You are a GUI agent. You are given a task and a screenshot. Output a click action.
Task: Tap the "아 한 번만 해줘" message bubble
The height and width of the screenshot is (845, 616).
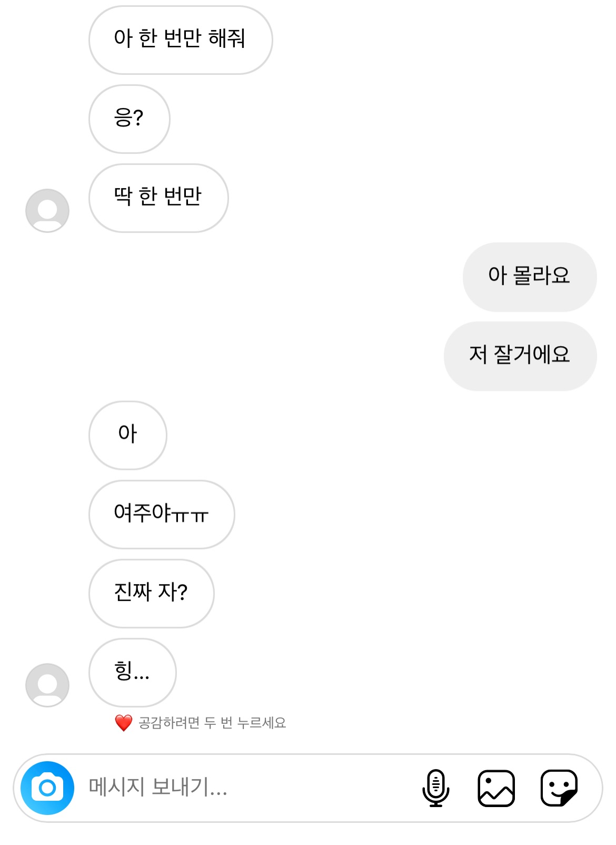pos(181,40)
